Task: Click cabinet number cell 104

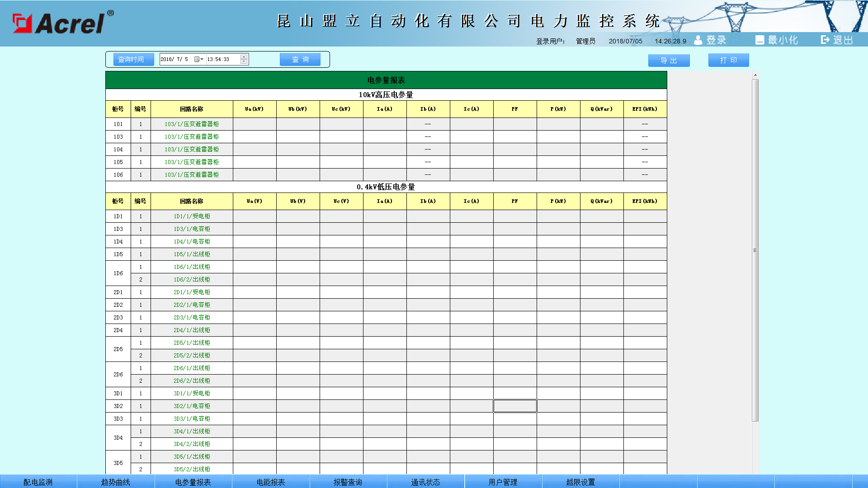Action: click(x=118, y=149)
